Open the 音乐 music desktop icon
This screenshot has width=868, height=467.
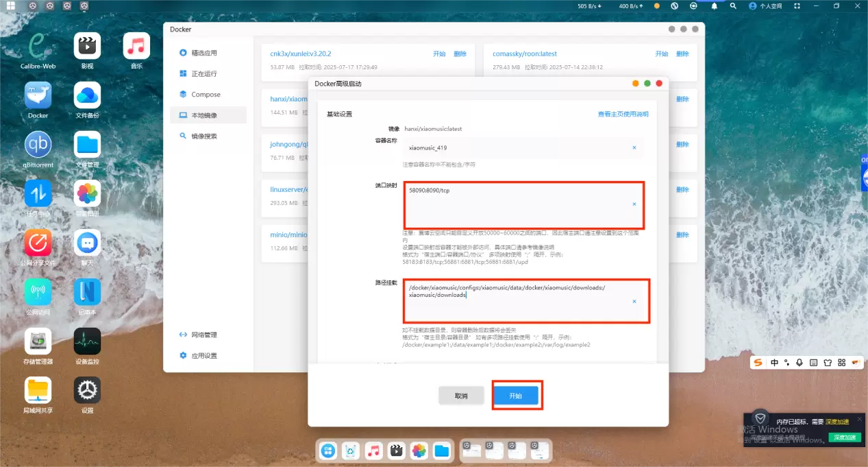(x=136, y=46)
